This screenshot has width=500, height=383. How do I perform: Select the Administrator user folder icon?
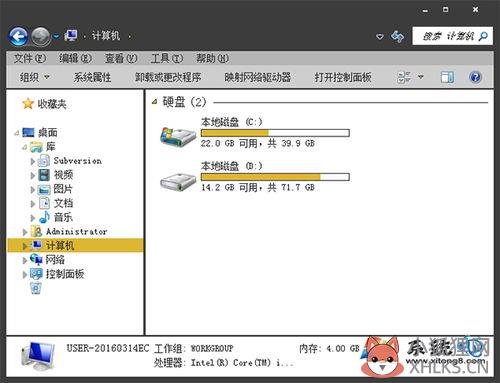(36, 231)
